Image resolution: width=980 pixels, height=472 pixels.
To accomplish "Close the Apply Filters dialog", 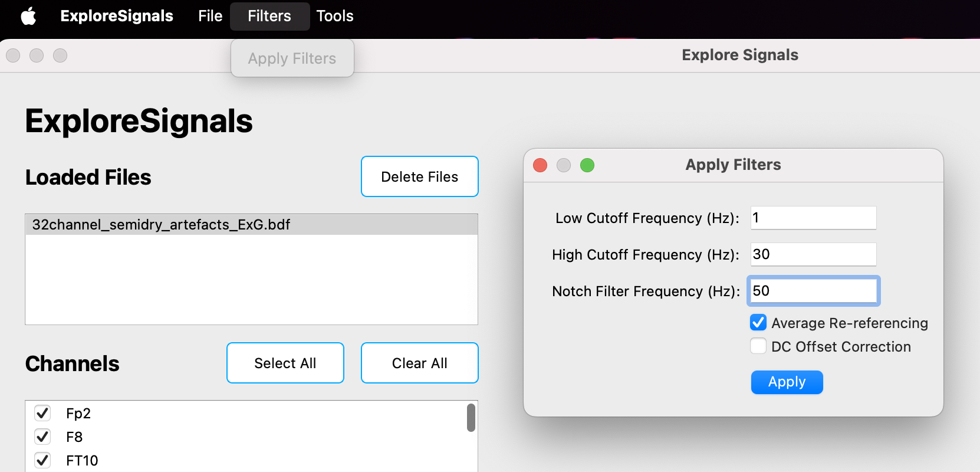I will tap(540, 165).
